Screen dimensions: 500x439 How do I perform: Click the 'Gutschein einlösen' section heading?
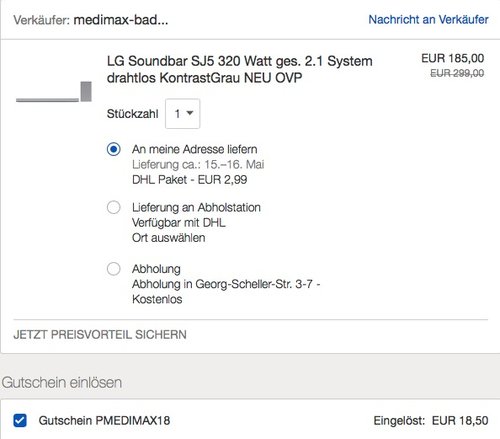[62, 382]
